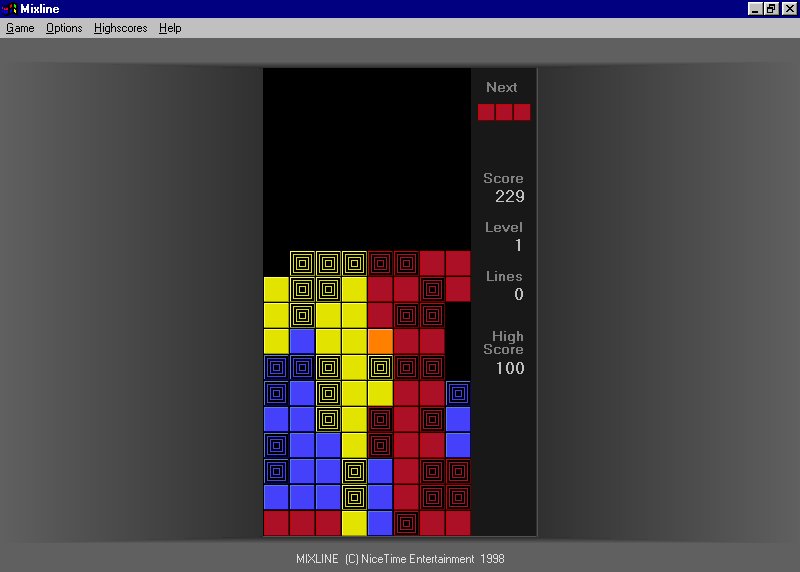
Task: Click the Mixline application icon in title bar
Action: click(9, 9)
